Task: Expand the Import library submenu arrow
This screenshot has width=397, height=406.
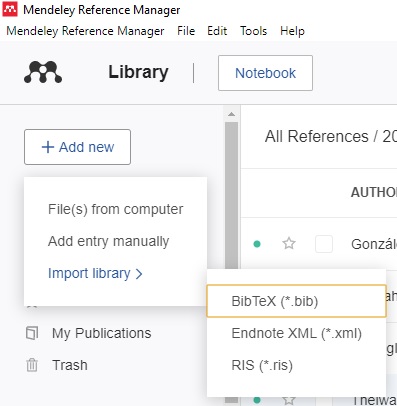Action: [139, 274]
